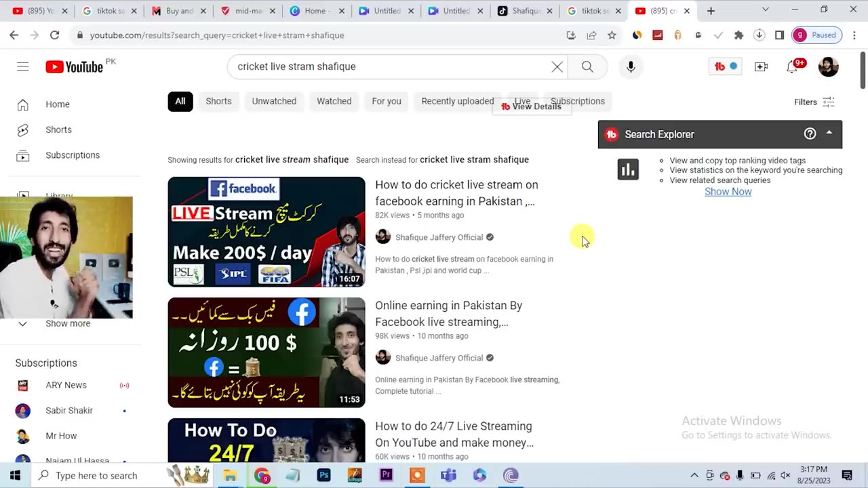Open File Explorer from the taskbar
This screenshot has width=868, height=488.
230,475
